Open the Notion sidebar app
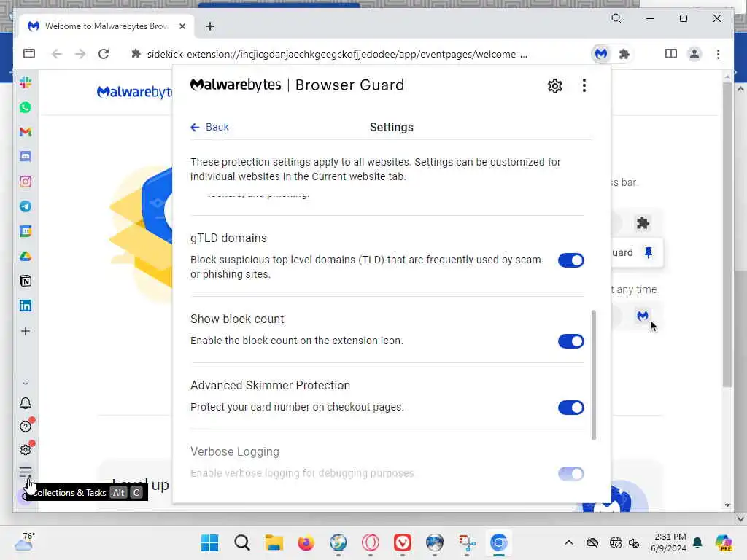747x560 pixels. pos(26,281)
